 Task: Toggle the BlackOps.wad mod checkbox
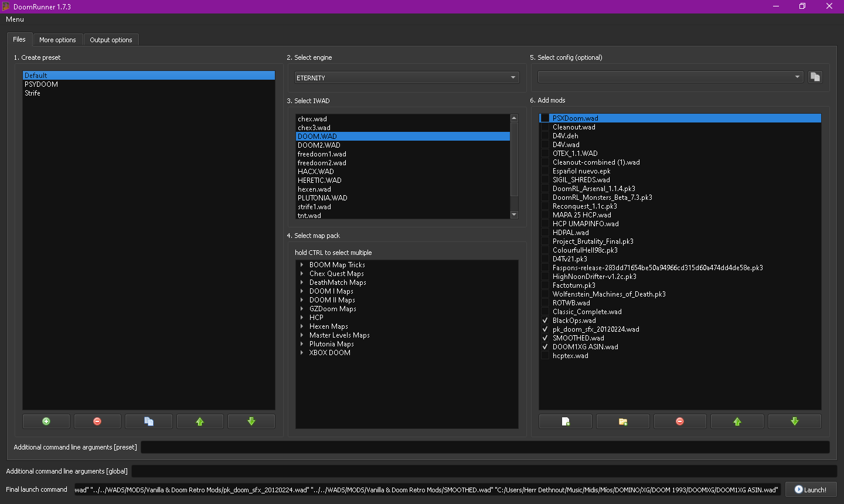coord(545,321)
